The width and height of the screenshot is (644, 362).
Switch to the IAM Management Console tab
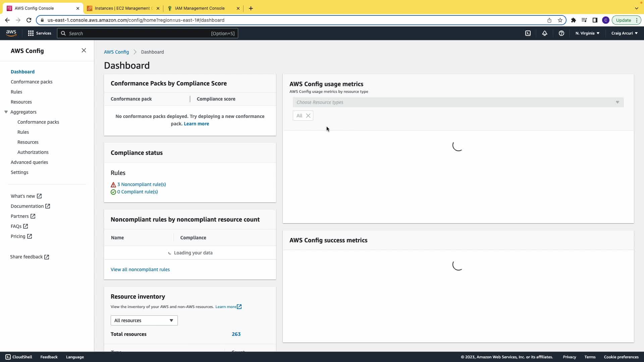pyautogui.click(x=200, y=8)
